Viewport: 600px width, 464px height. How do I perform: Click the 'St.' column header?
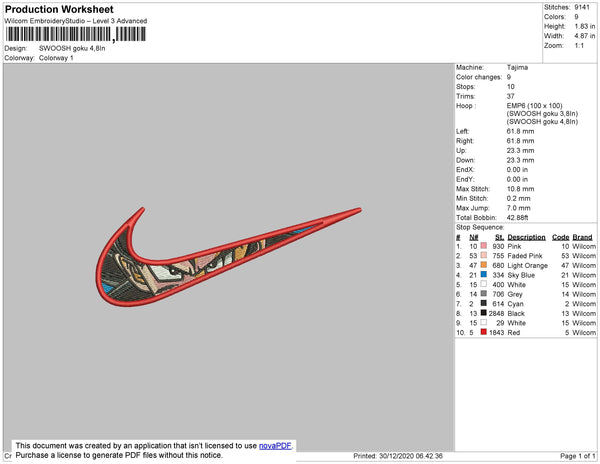(x=499, y=237)
